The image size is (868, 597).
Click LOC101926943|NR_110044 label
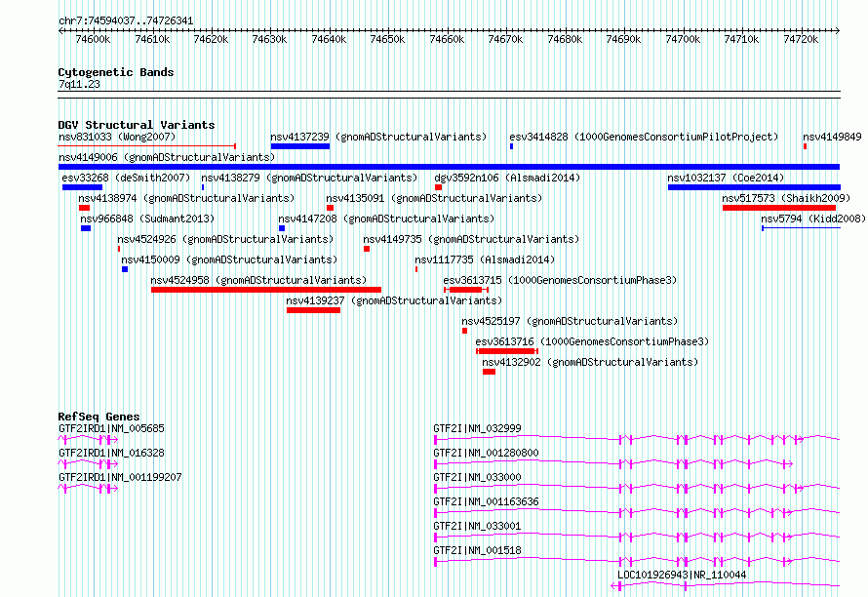click(682, 575)
